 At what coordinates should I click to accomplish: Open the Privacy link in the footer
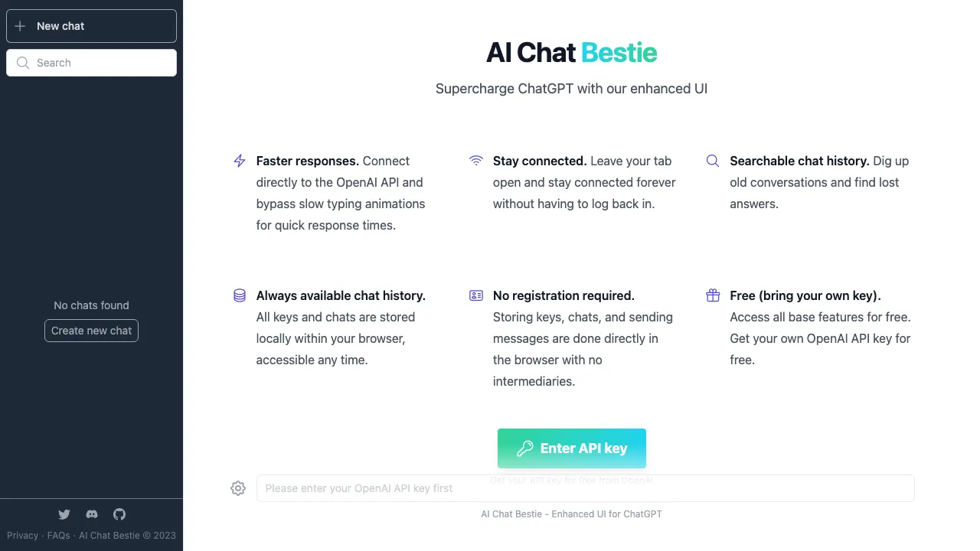point(22,535)
